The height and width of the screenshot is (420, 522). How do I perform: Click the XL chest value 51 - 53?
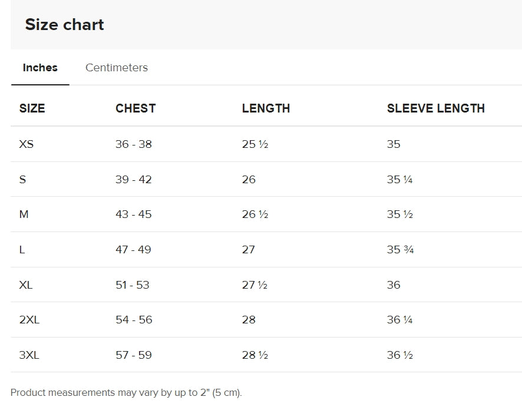[x=133, y=285]
